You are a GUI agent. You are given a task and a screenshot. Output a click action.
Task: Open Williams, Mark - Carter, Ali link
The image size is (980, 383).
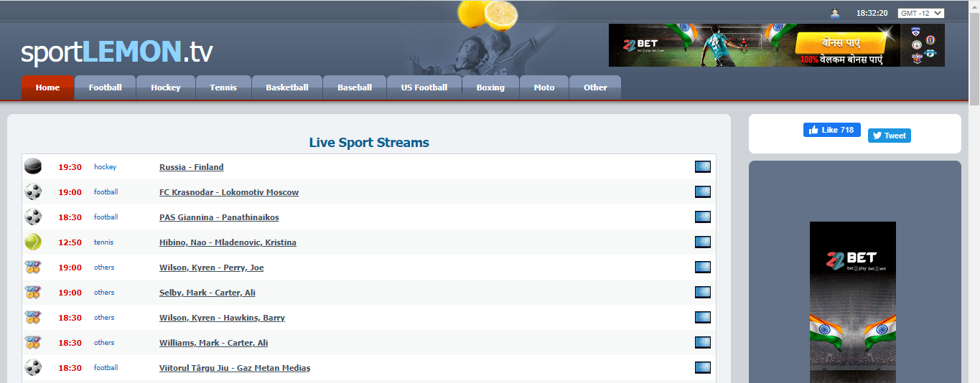pyautogui.click(x=214, y=343)
